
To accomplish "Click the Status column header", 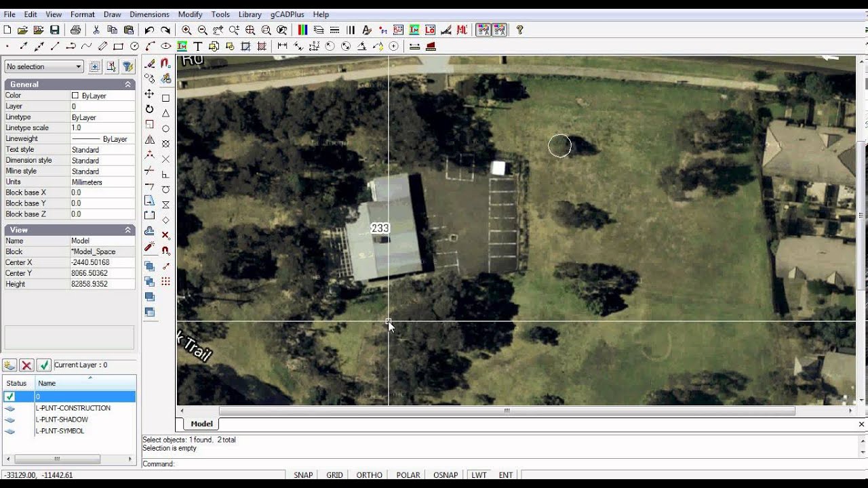I will [18, 383].
